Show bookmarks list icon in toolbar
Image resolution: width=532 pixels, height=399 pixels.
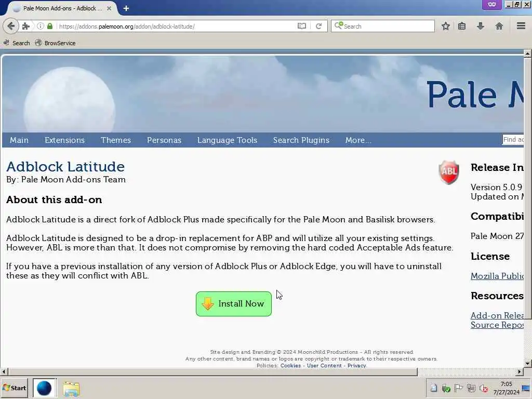(462, 26)
